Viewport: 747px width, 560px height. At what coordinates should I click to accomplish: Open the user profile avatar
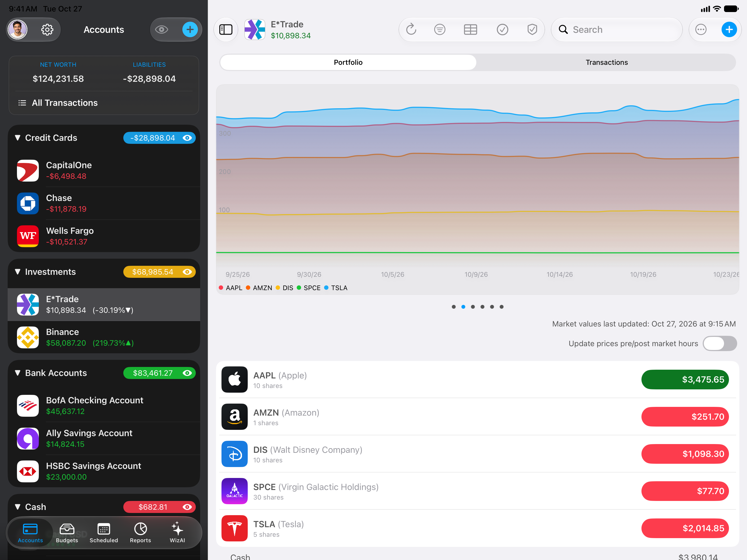coord(17,30)
